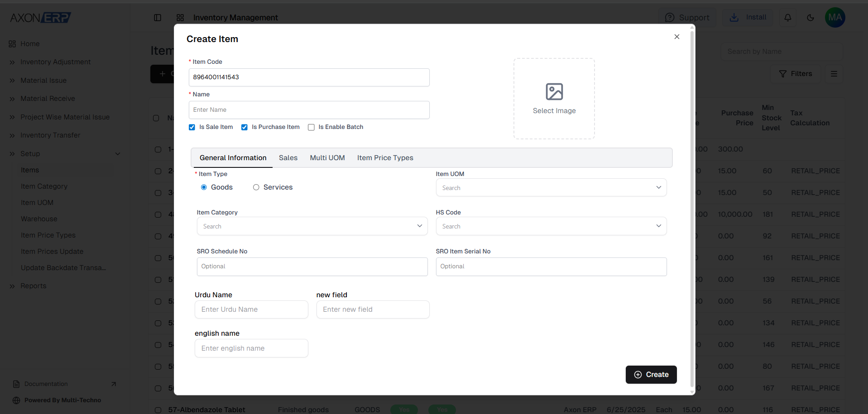
Task: Open Items under Setup
Action: pyautogui.click(x=30, y=170)
